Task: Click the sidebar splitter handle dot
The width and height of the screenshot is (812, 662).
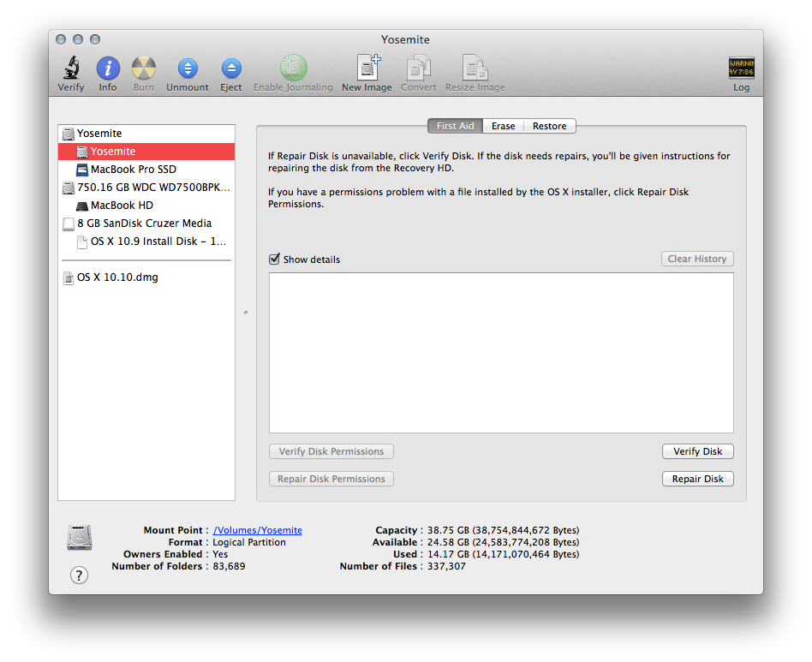Action: coord(246,312)
